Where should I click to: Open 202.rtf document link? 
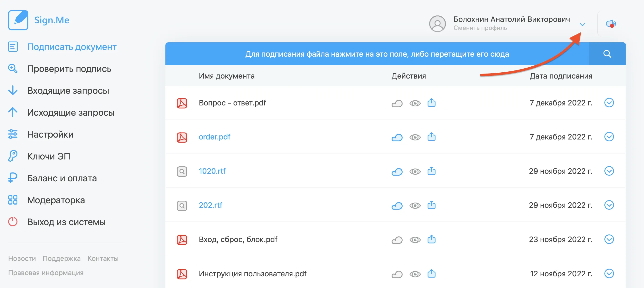(x=210, y=205)
